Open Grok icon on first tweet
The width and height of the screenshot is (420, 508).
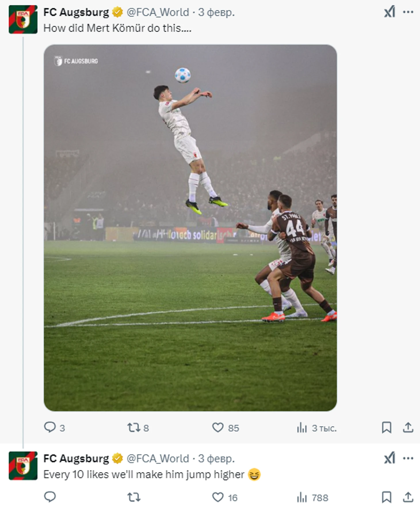pyautogui.click(x=390, y=12)
